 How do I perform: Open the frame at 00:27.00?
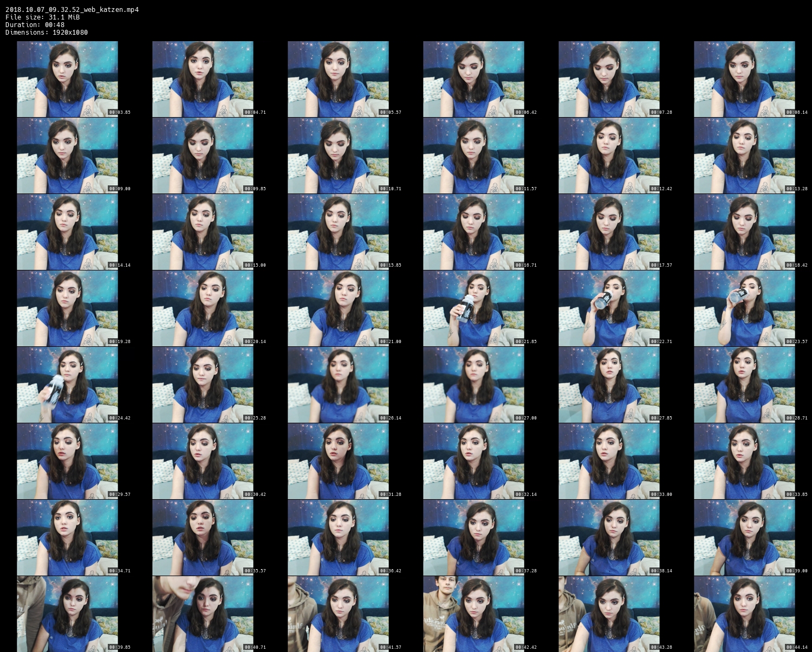point(473,385)
